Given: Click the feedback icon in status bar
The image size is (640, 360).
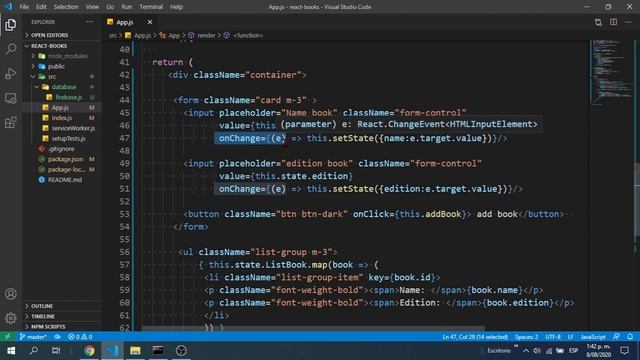Looking at the screenshot, I should (x=616, y=337).
